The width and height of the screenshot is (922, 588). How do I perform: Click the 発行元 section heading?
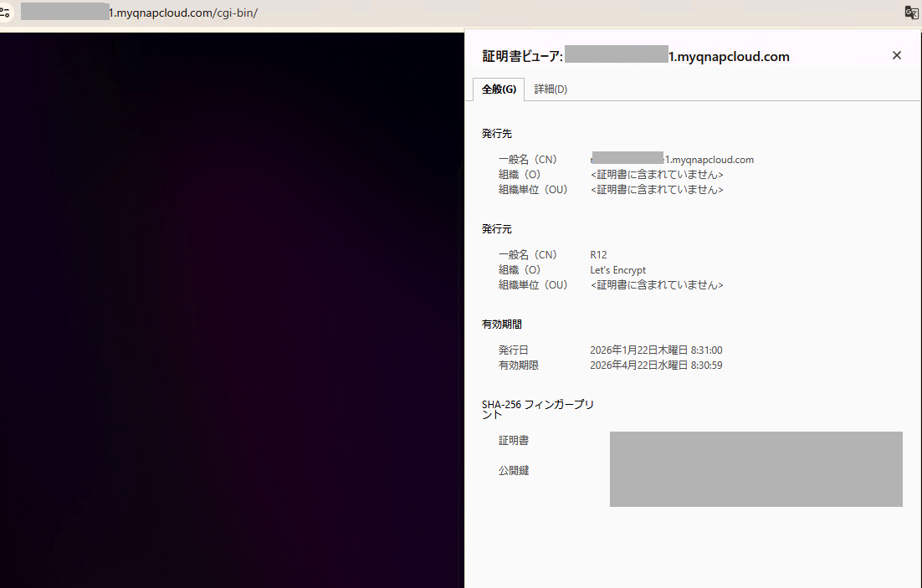(x=496, y=229)
